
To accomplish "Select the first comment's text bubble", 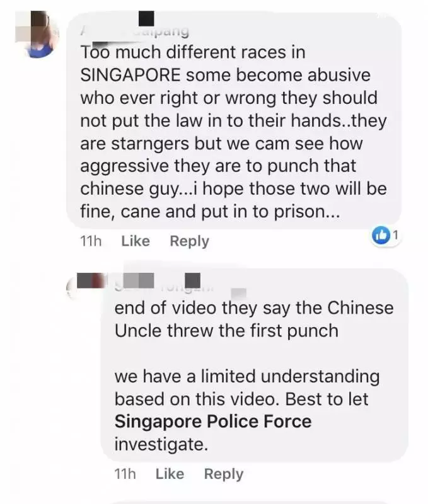I will pyautogui.click(x=234, y=120).
